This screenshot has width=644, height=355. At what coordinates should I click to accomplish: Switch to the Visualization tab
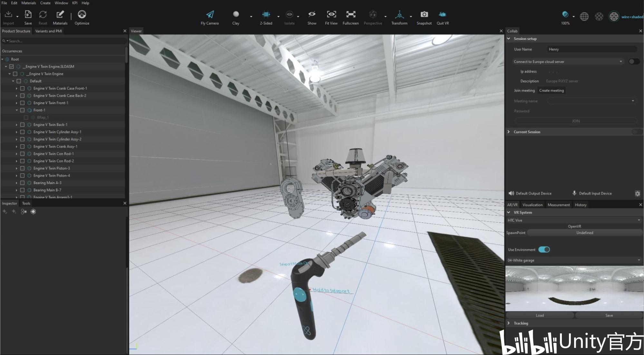pyautogui.click(x=532, y=205)
